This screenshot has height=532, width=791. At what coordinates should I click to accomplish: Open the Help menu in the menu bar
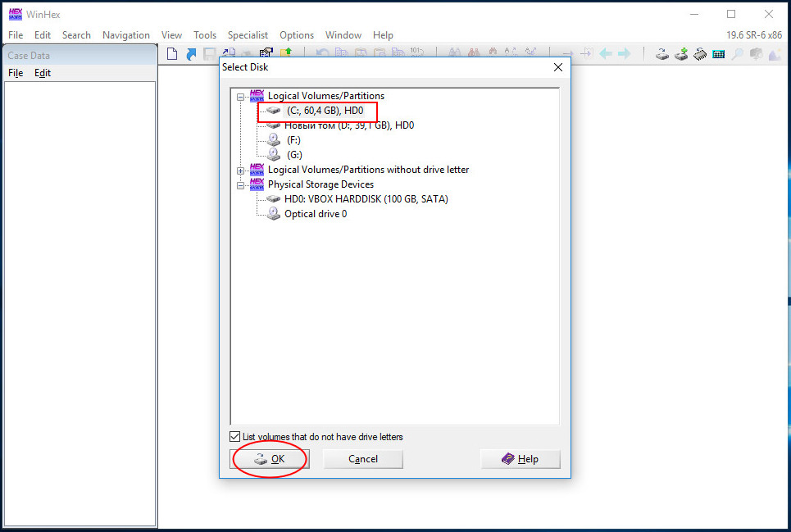[383, 35]
